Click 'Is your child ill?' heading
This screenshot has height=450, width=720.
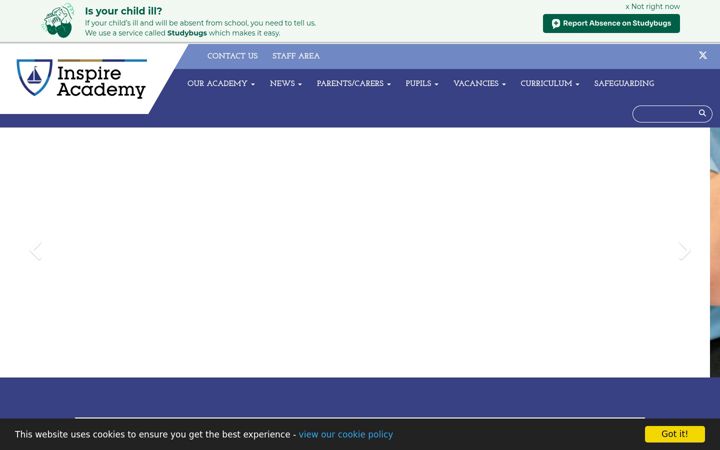[x=123, y=11]
